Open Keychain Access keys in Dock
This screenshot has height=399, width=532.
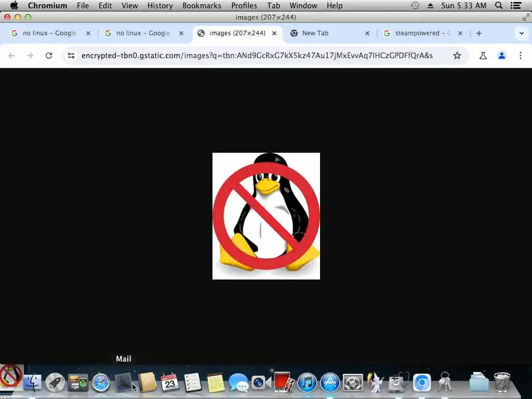click(445, 382)
